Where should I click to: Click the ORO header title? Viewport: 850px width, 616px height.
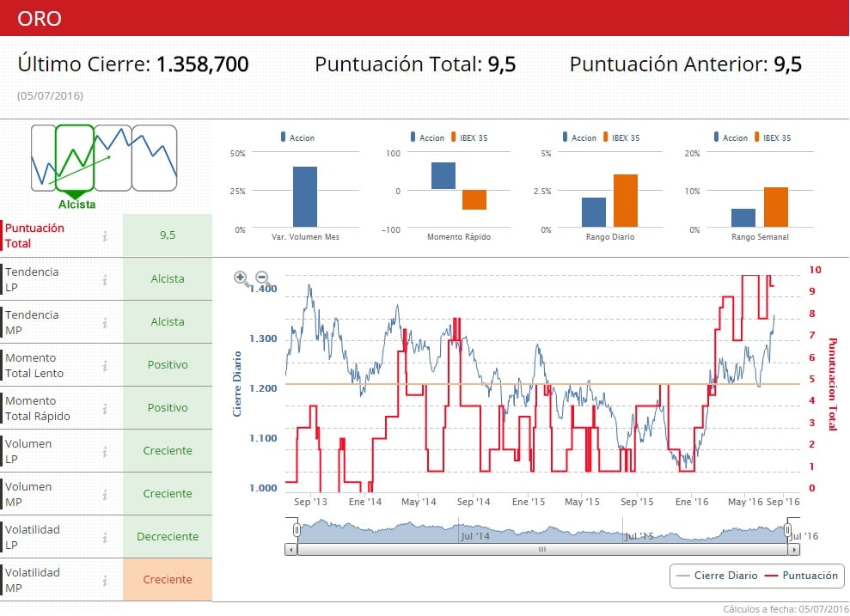[x=39, y=18]
